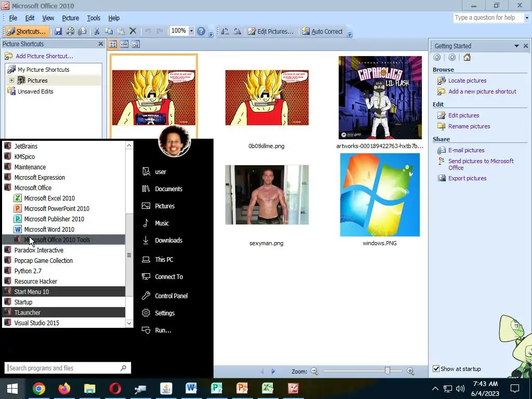Switch to Filmstrip view icon

click(x=124, y=44)
